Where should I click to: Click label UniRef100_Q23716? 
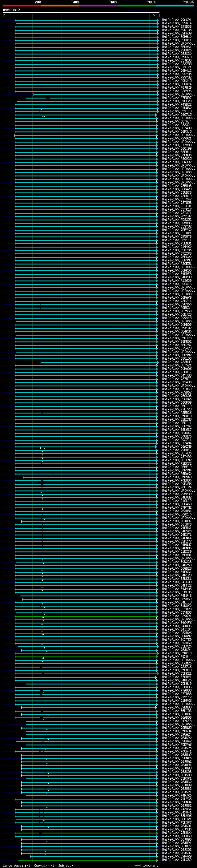pos(176,667)
